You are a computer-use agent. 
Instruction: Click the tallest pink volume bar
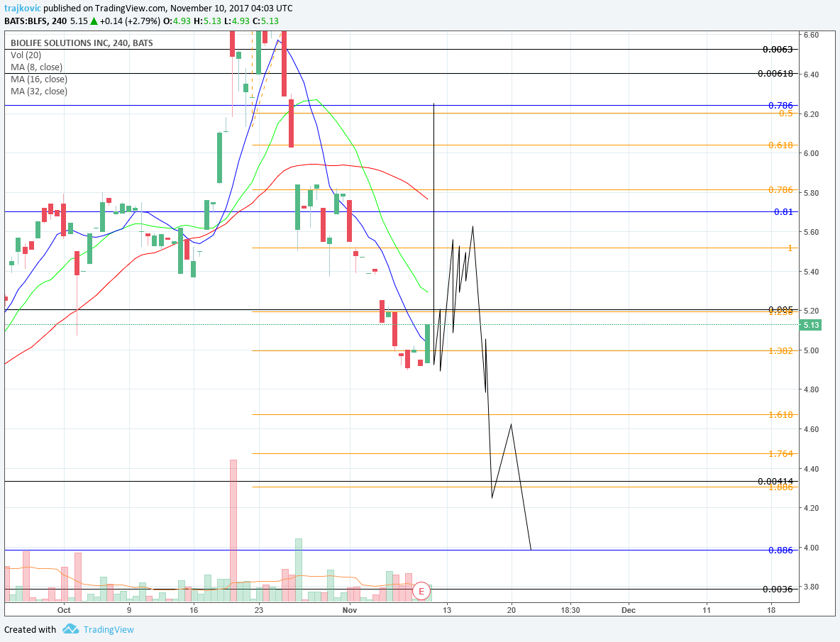point(233,530)
